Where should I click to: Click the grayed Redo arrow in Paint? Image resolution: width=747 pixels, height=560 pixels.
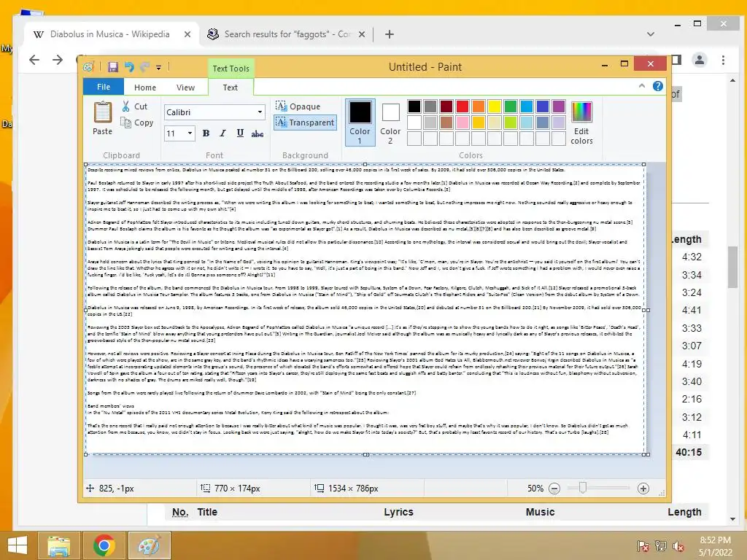145,67
